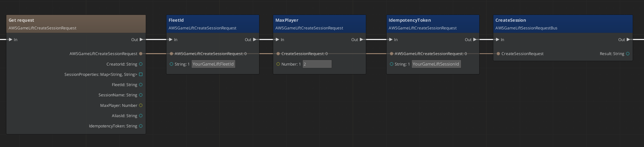Click the FleetId String output pin on Get request
Screen dimensions: 644x147
click(141, 85)
